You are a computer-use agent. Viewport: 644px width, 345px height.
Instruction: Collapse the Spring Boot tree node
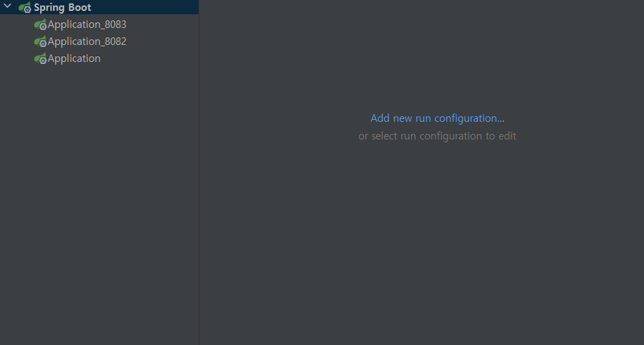pyautogui.click(x=7, y=6)
